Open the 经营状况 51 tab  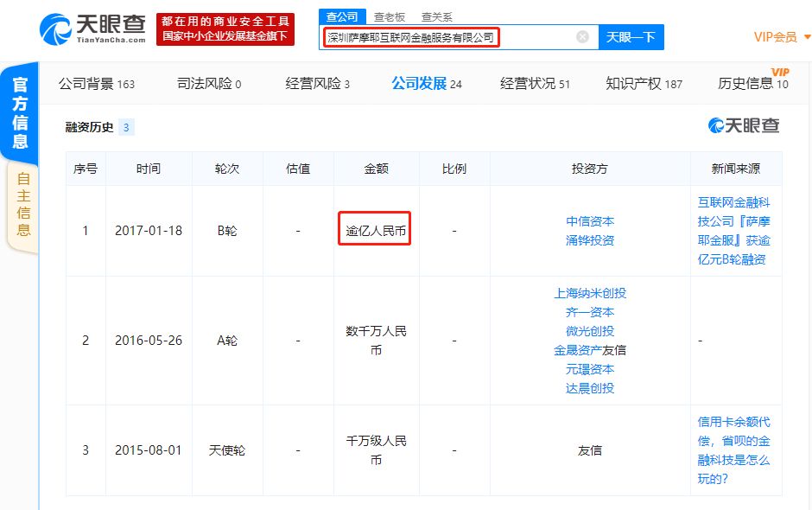pyautogui.click(x=535, y=84)
